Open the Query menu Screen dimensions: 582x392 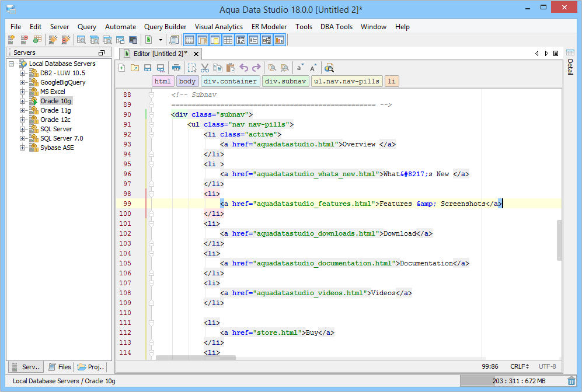[87, 27]
